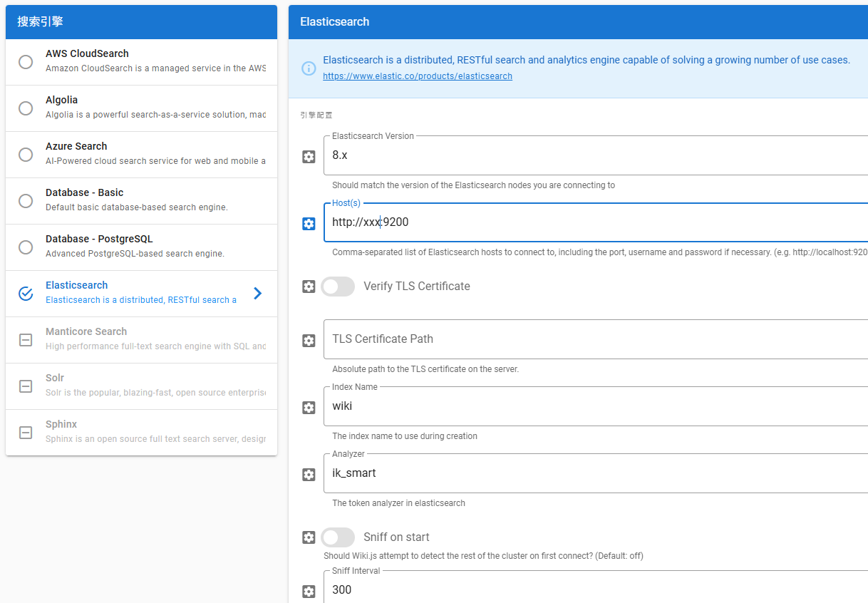The image size is (868, 603).
Task: Select the Algolia engine title
Action: [62, 100]
